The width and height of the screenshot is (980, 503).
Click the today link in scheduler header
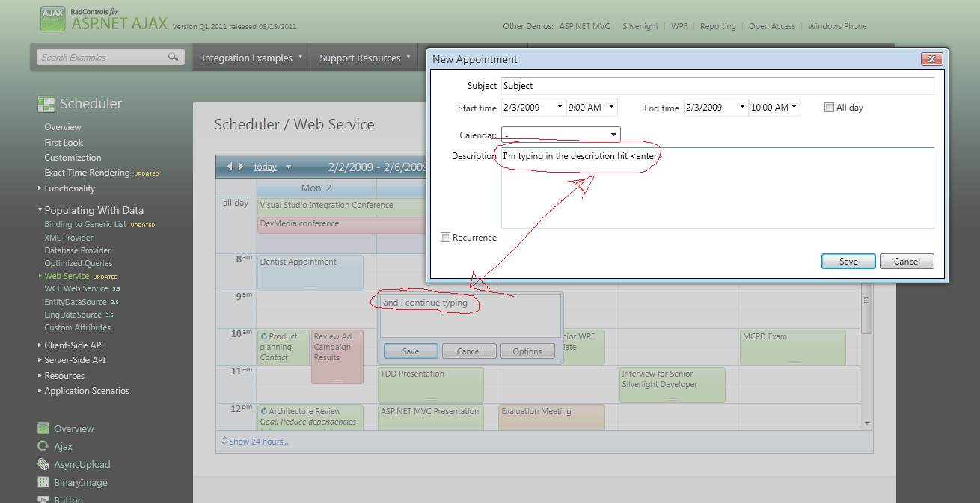(x=266, y=167)
